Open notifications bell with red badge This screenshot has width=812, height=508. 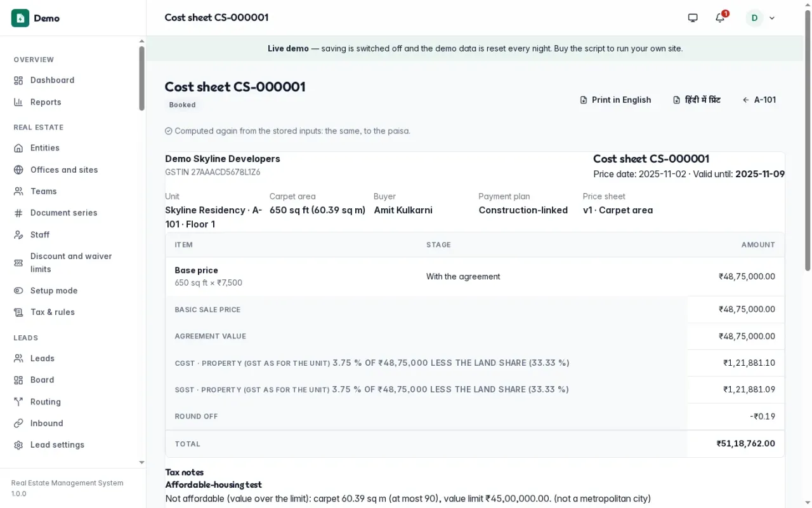tap(720, 18)
